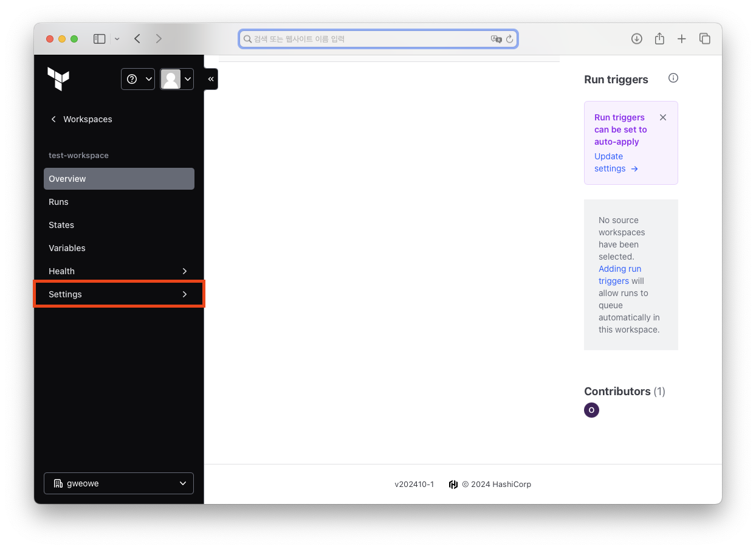The height and width of the screenshot is (549, 756).
Task: Expand the Settings submenu
Action: (x=119, y=294)
